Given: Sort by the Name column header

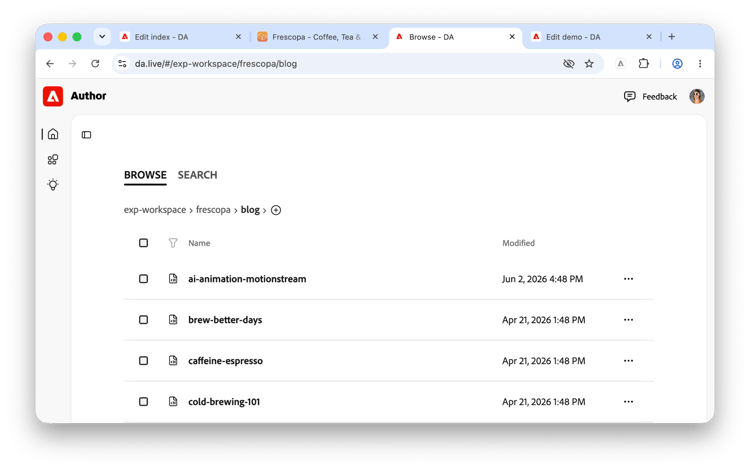Looking at the screenshot, I should tap(199, 243).
